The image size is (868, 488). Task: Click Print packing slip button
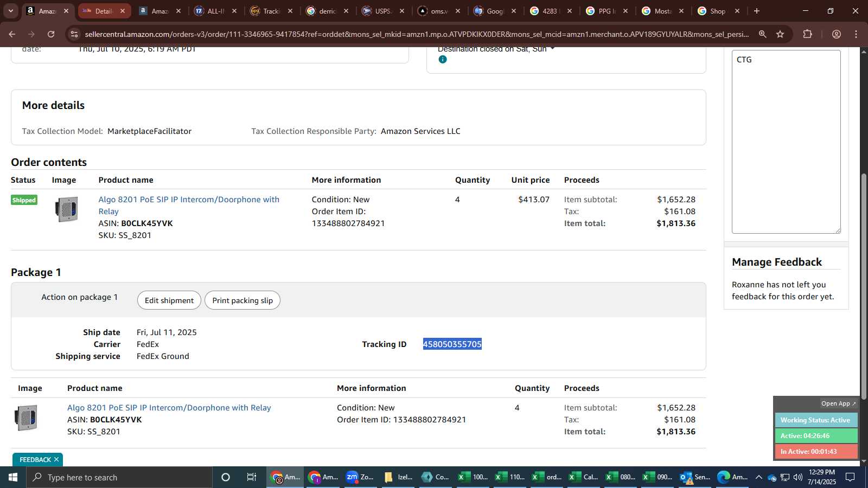click(x=242, y=300)
